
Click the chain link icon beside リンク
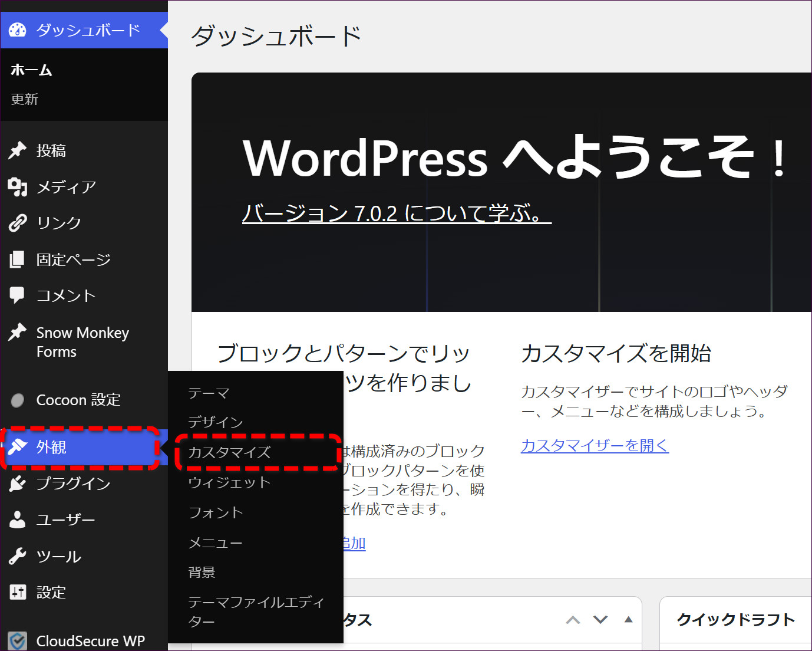point(18,223)
